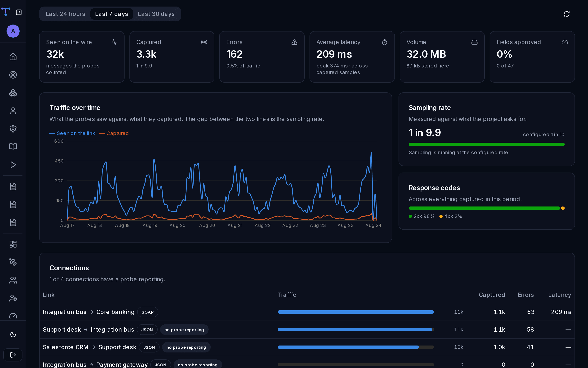Open the user with gear icon
Viewport: 588px width, 368px height.
(13, 298)
